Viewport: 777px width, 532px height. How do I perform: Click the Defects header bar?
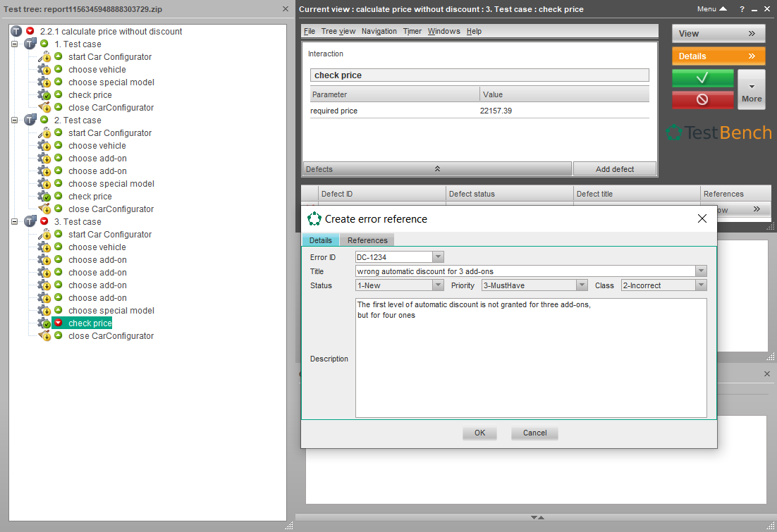(437, 169)
